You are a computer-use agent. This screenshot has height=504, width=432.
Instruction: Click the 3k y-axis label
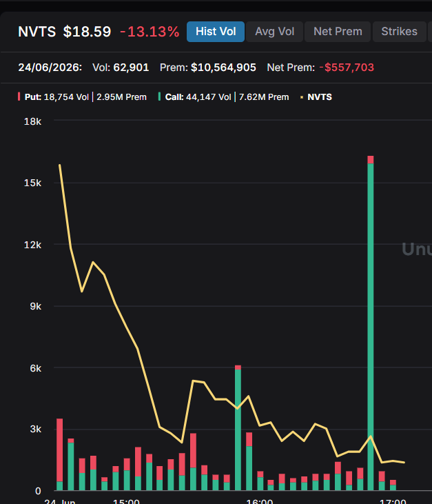36,429
